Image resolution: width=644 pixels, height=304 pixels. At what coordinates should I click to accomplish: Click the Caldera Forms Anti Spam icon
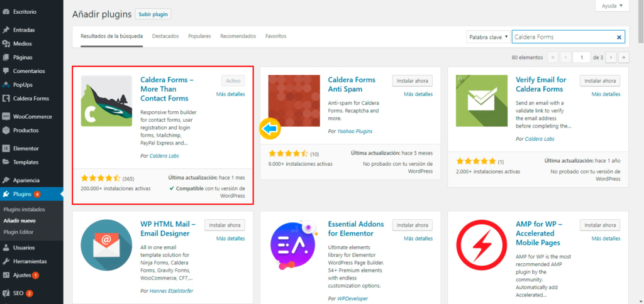click(x=294, y=100)
